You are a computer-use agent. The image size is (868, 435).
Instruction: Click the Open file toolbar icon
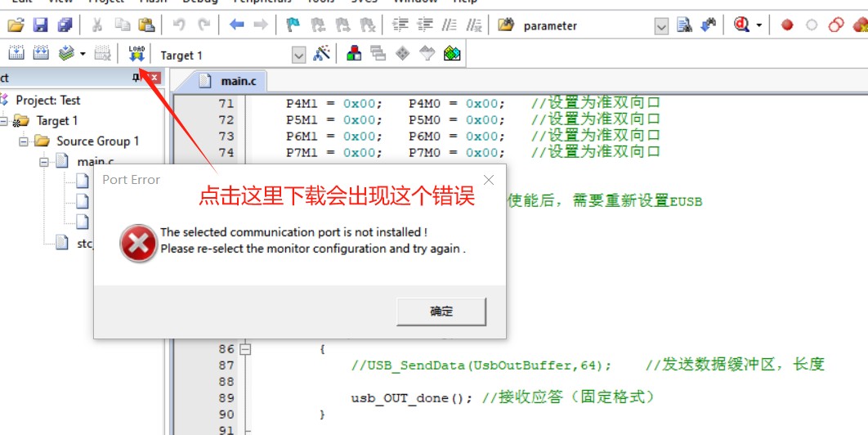click(x=16, y=25)
